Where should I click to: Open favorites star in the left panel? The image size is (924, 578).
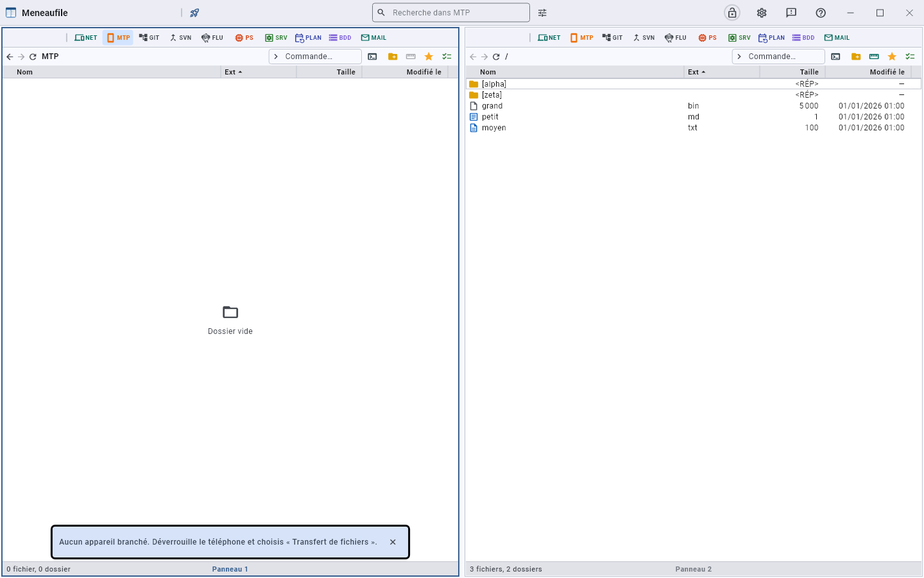(429, 57)
